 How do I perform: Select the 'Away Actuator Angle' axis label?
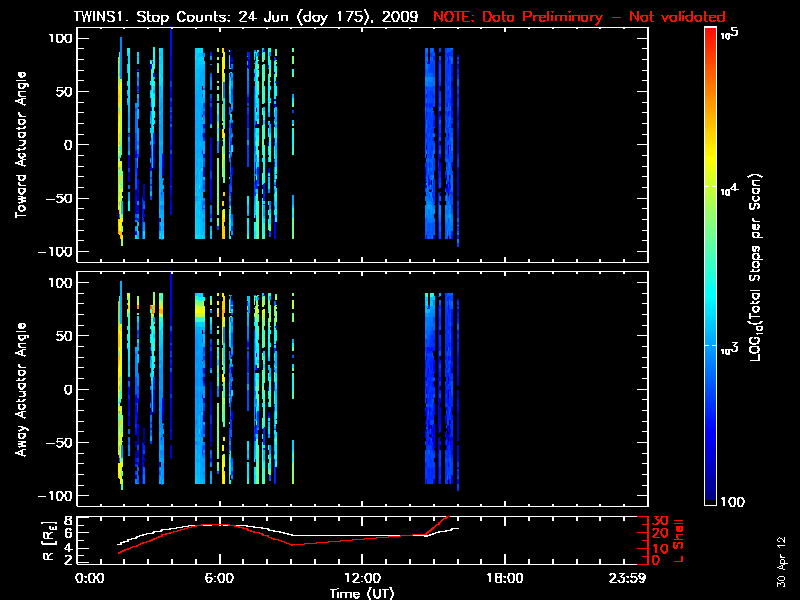click(21, 388)
